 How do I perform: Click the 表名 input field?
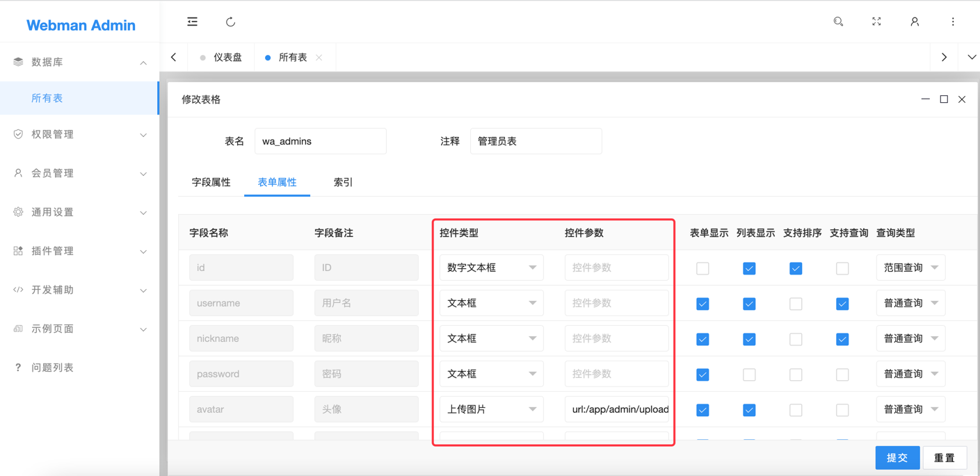point(320,141)
